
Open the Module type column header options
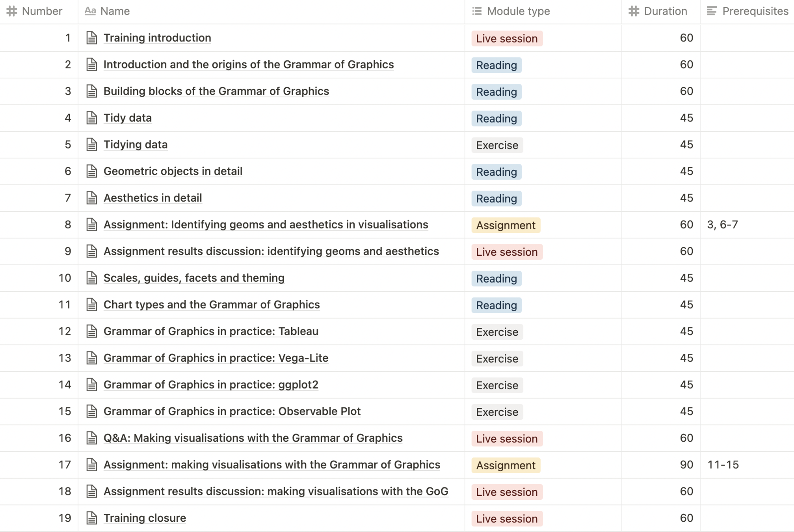518,11
